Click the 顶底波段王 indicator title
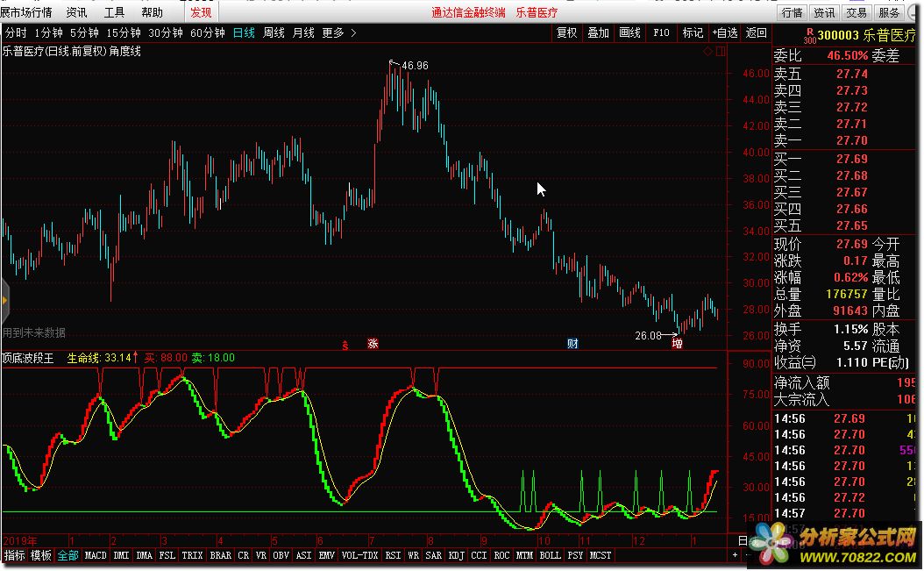The width and height of the screenshot is (924, 571). click(x=28, y=358)
